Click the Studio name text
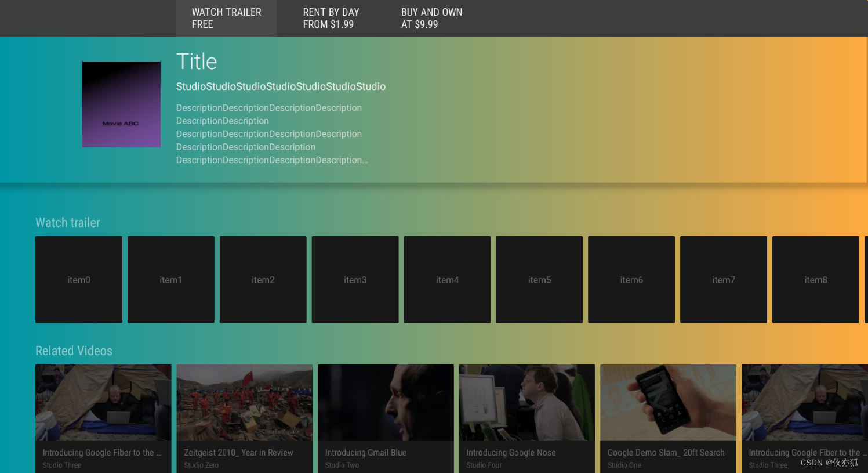This screenshot has width=868, height=473. pos(281,86)
